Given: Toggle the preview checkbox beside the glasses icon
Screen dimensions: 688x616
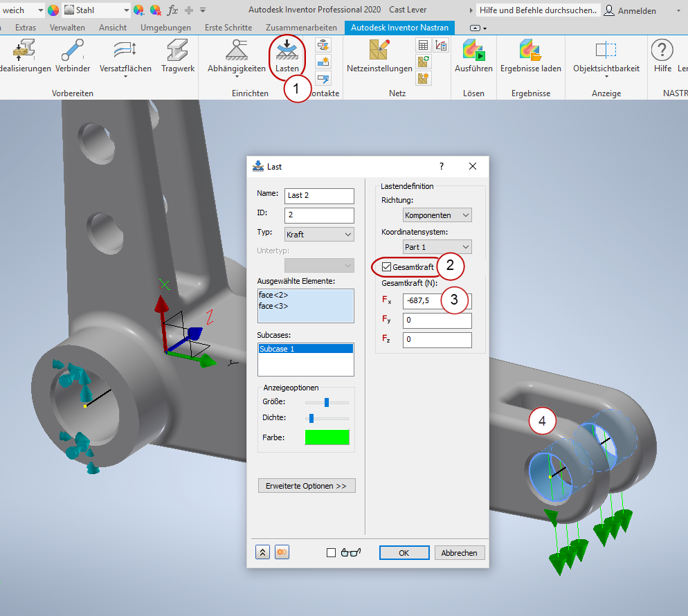Looking at the screenshot, I should [x=332, y=553].
